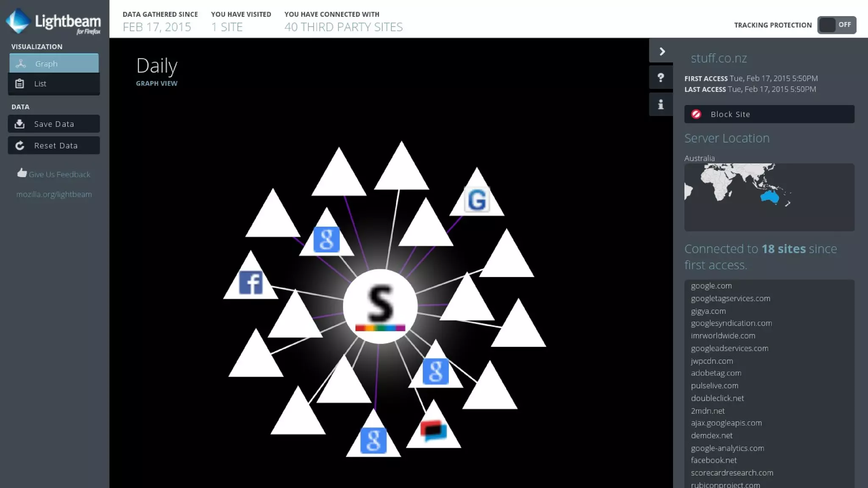Click the thumbs-up feedback icon

tap(22, 173)
